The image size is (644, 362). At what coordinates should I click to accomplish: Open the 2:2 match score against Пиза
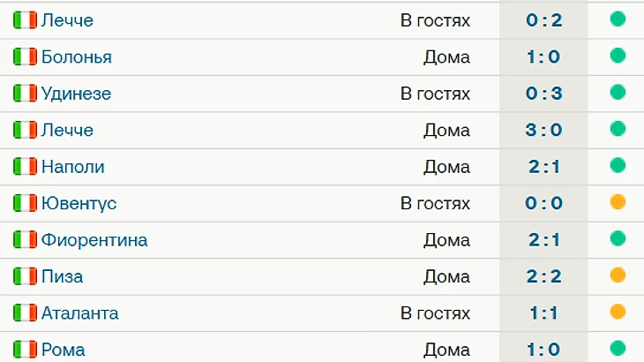point(543,276)
